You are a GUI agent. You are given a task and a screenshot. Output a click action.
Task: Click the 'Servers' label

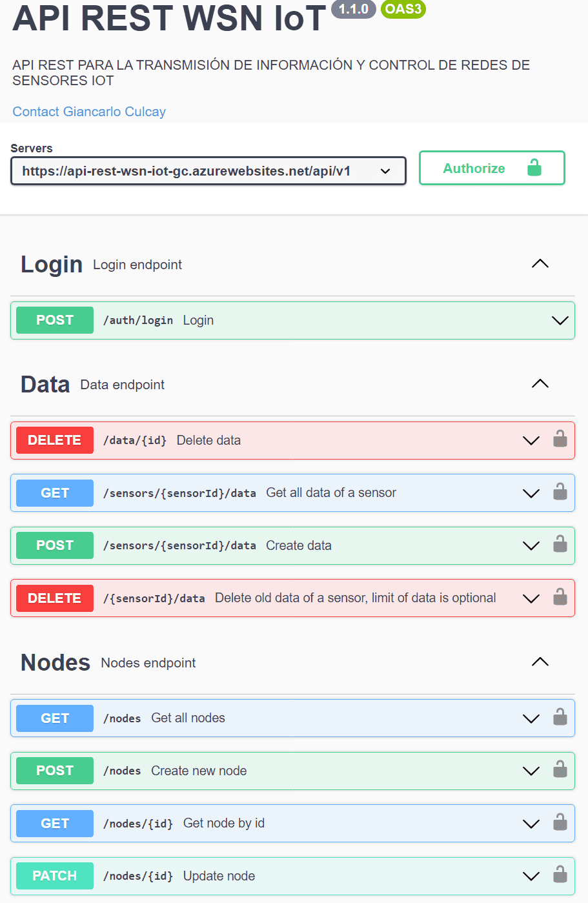point(32,148)
